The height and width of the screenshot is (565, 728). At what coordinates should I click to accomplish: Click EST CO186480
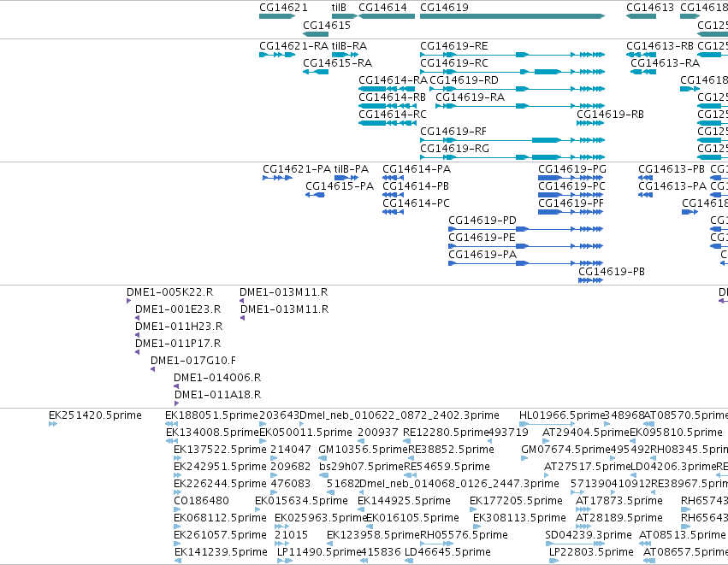click(x=177, y=509)
